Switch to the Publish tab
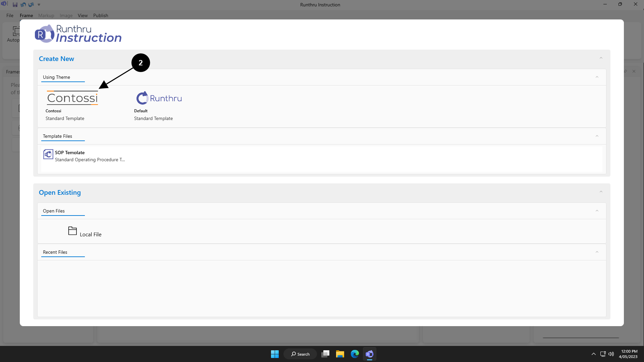The width and height of the screenshot is (644, 362). click(x=101, y=15)
